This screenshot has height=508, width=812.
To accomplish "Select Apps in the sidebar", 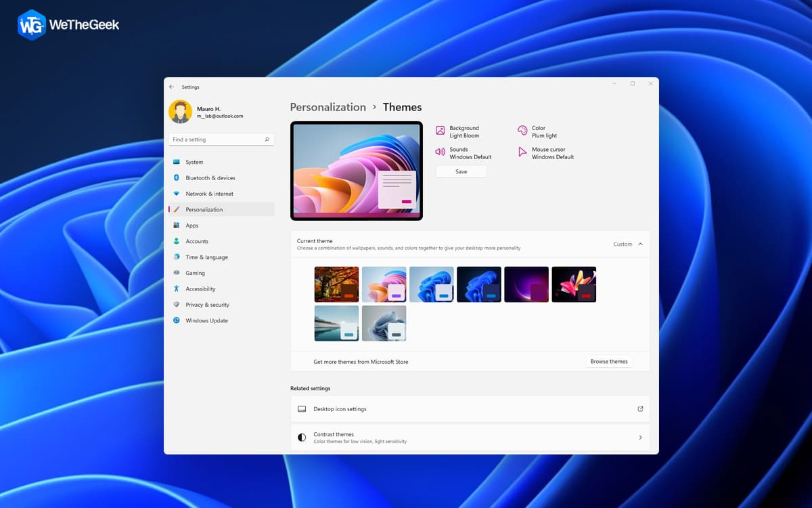I will click(221, 226).
